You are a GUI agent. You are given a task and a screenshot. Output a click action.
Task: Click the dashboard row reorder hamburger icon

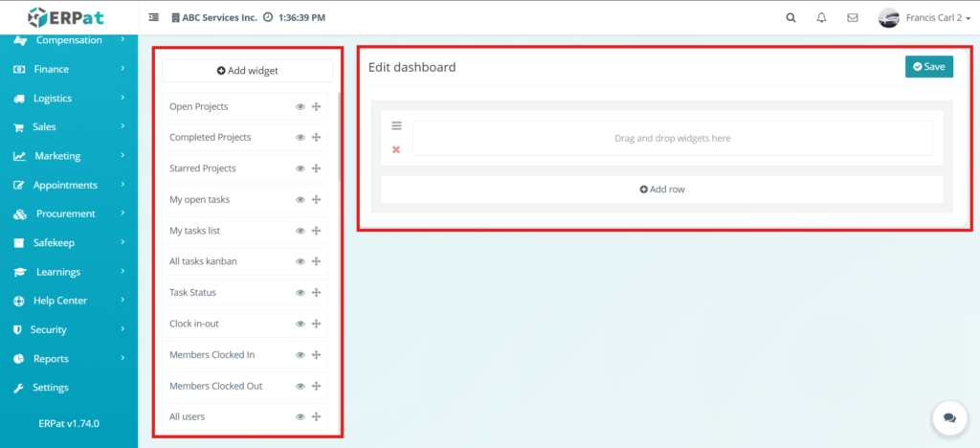pyautogui.click(x=396, y=125)
